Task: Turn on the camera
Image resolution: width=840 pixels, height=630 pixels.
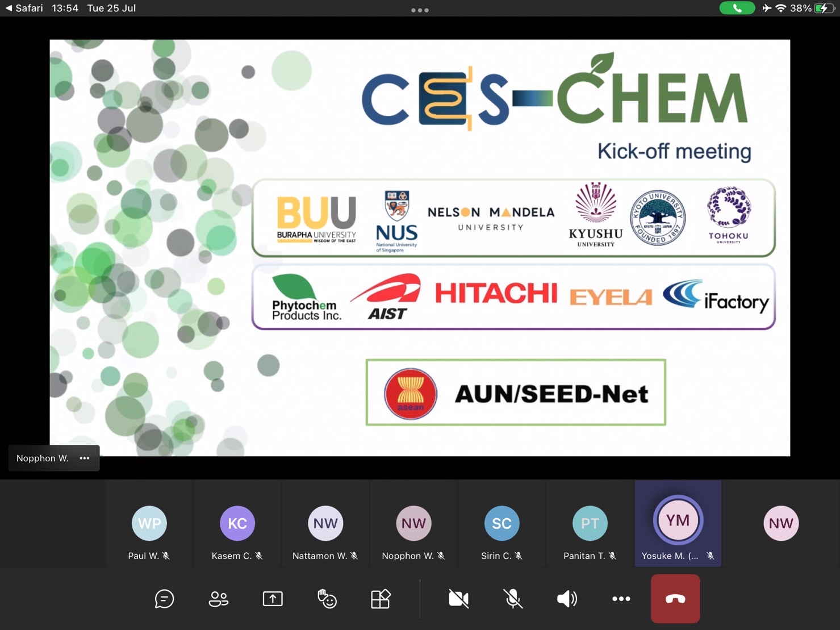Action: [x=458, y=599]
